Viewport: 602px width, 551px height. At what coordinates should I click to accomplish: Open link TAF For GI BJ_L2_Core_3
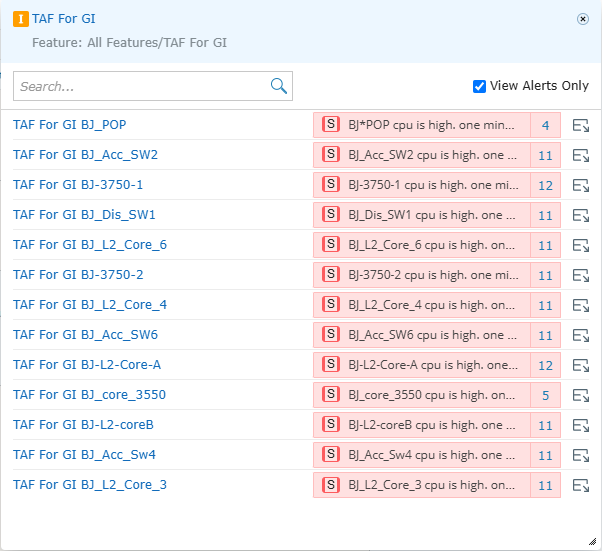pos(90,484)
